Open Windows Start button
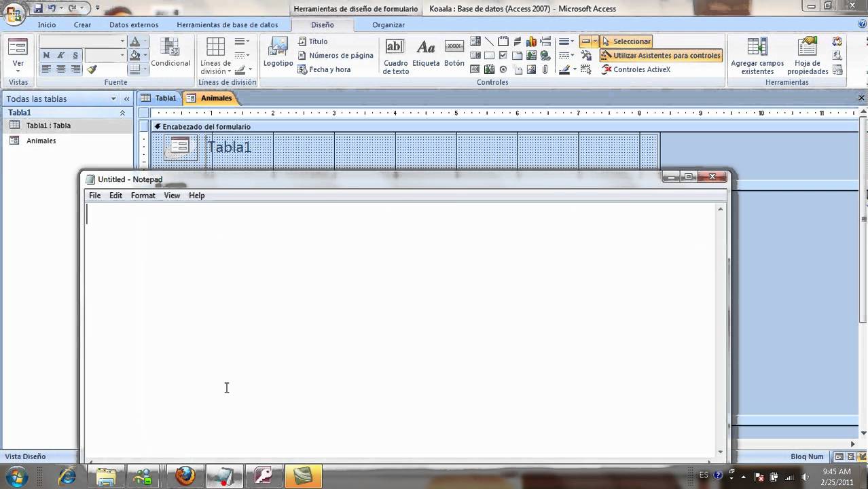This screenshot has width=868, height=489. 16,475
